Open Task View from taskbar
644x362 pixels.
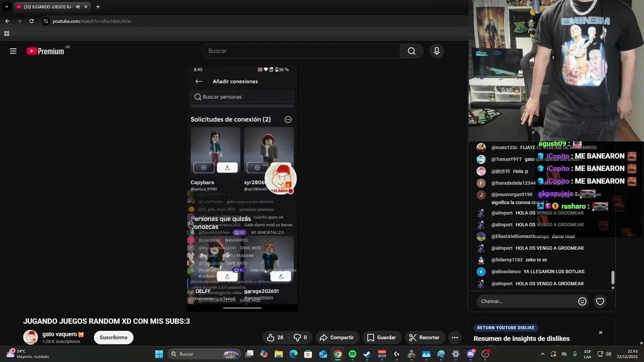[x=249, y=354]
